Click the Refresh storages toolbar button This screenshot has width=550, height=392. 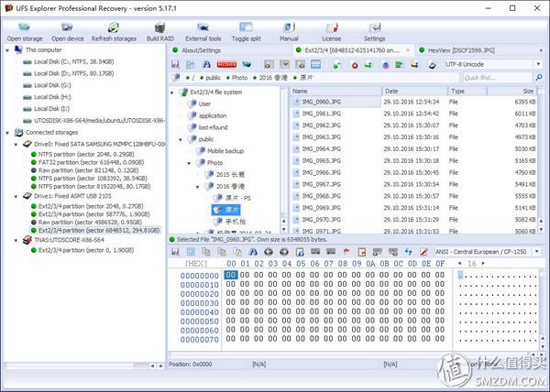(114, 32)
